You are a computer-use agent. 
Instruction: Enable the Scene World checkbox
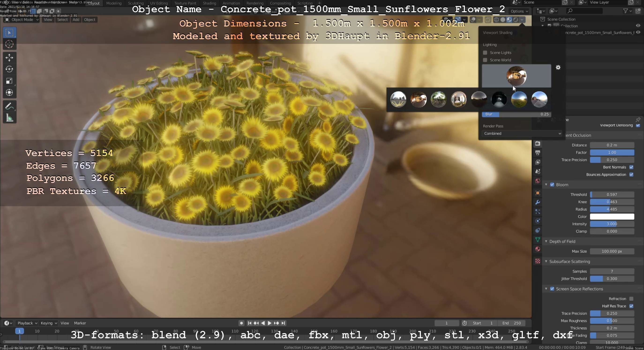485,60
